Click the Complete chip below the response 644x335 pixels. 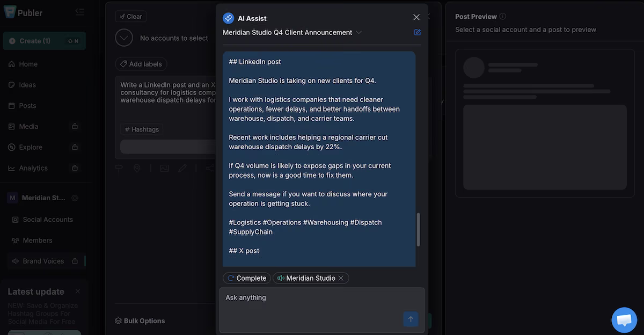(247, 278)
